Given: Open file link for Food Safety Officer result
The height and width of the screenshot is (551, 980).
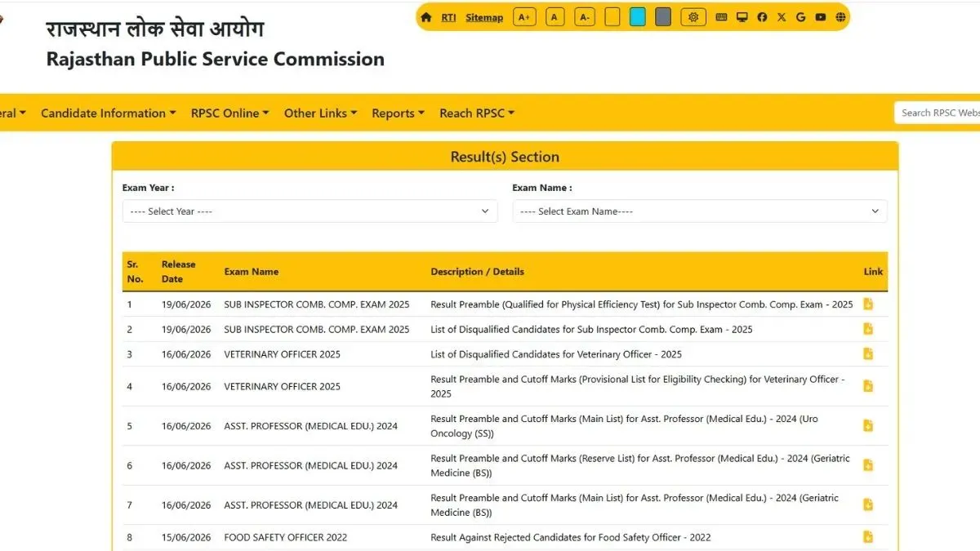Looking at the screenshot, I should [868, 537].
